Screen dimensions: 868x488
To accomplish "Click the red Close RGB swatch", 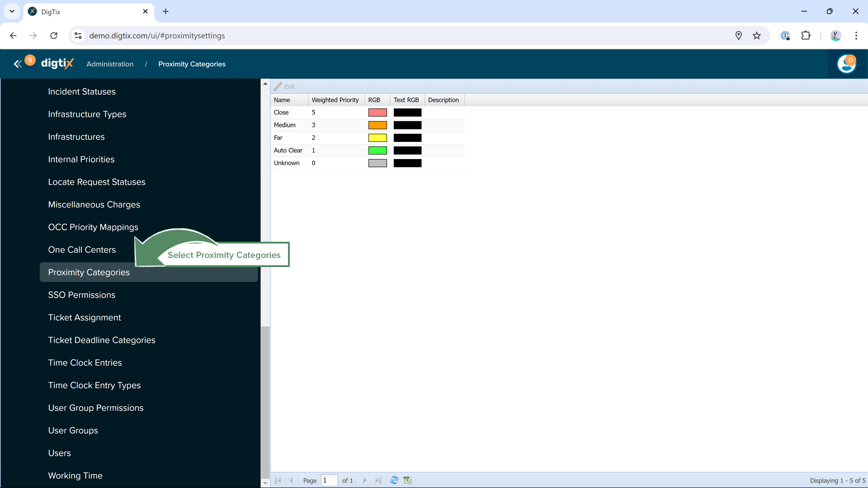I will click(x=377, y=113).
